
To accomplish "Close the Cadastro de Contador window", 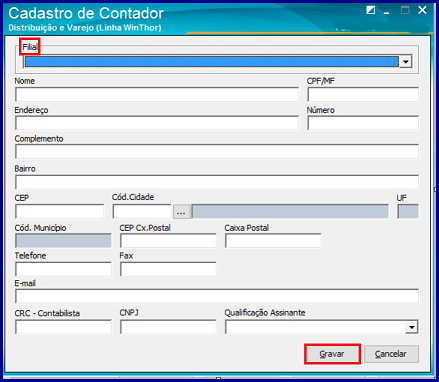I will click(x=422, y=10).
